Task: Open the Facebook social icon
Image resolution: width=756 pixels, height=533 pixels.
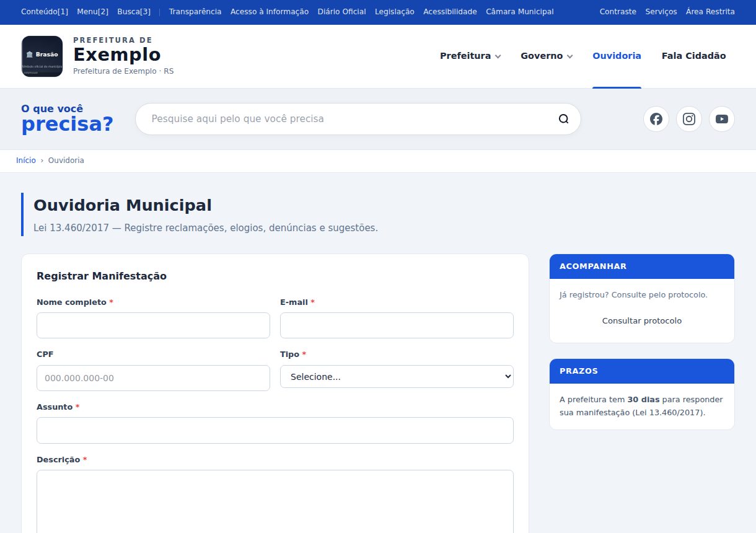Action: 656,119
